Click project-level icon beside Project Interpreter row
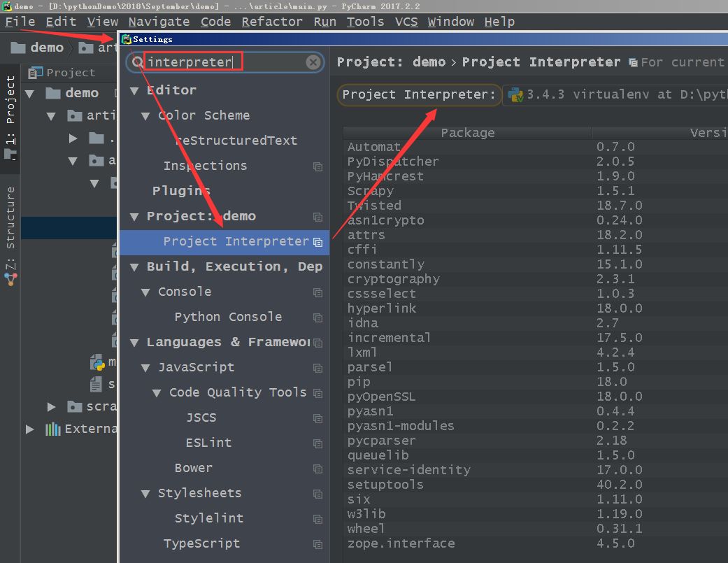Viewport: 728px width, 563px height. (317, 242)
